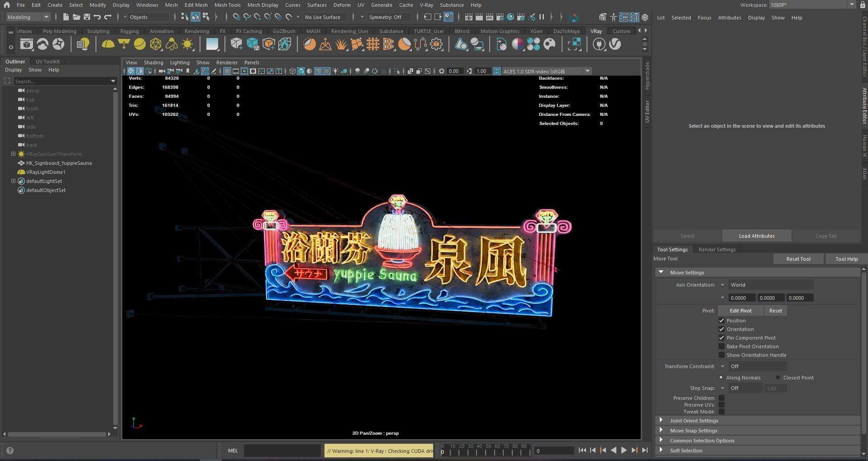Click the V-Ray Sun light shelf icon
868x461 pixels.
pyautogui.click(x=187, y=44)
